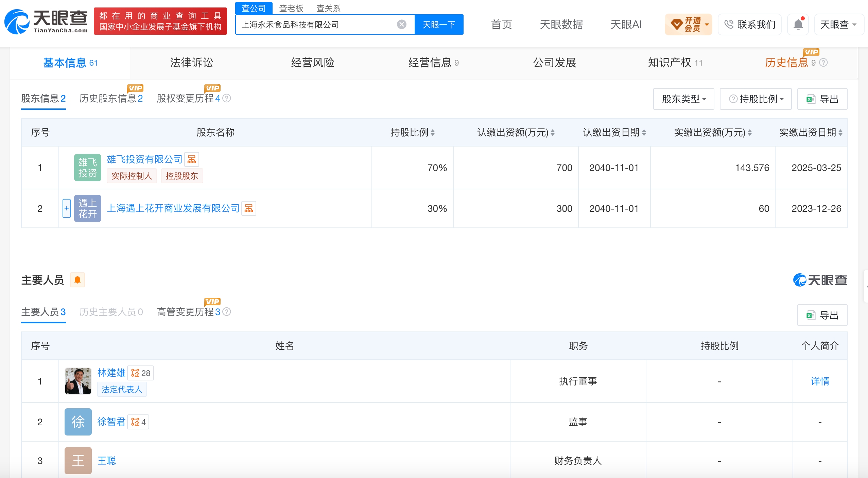
Task: Click the orange bell beside 主要人员
Action: (77, 280)
